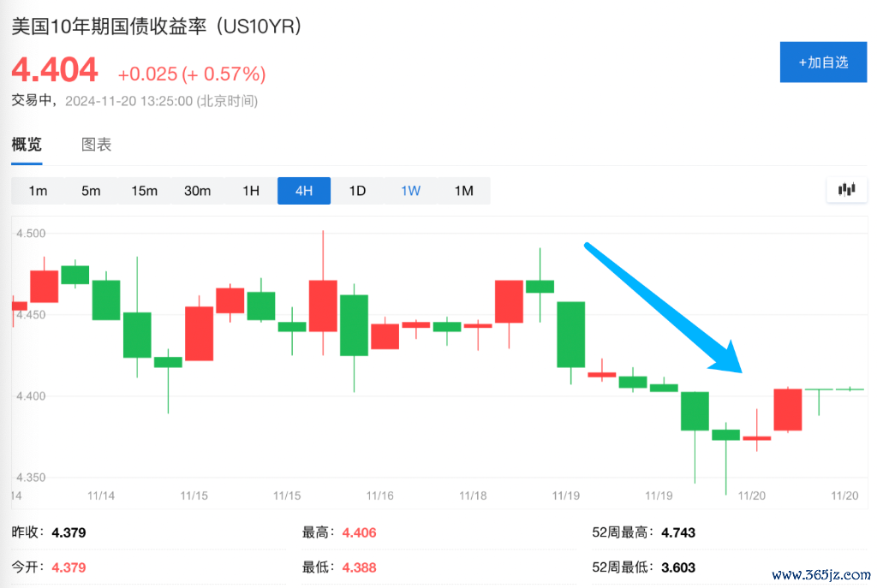The image size is (877, 588).
Task: Click the large red candle at 4.400 on 11/20
Action: click(788, 410)
